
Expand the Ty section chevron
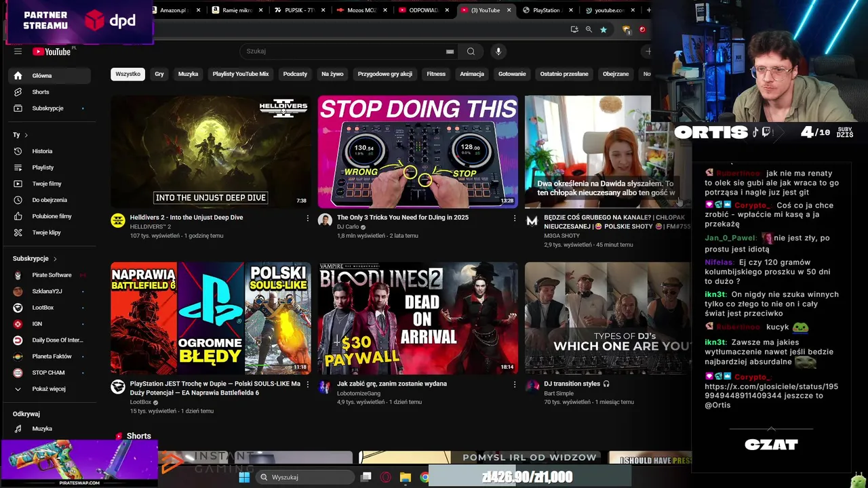(26, 135)
